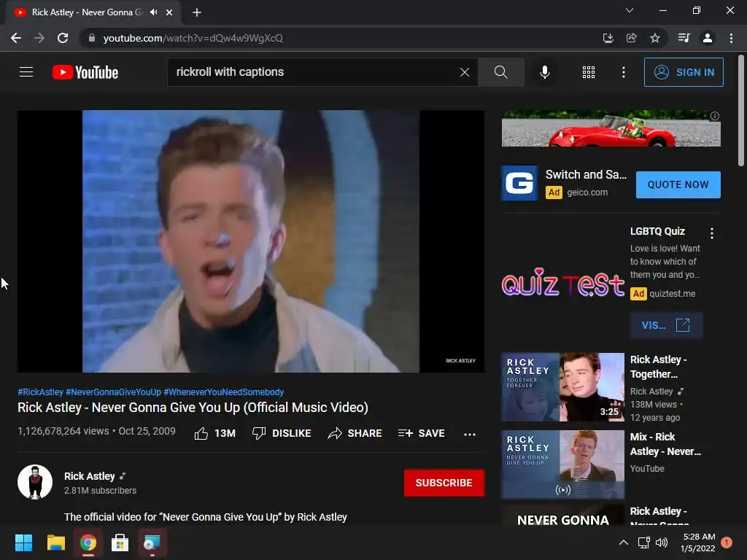
Task: Clear the search text with the X
Action: pos(465,72)
